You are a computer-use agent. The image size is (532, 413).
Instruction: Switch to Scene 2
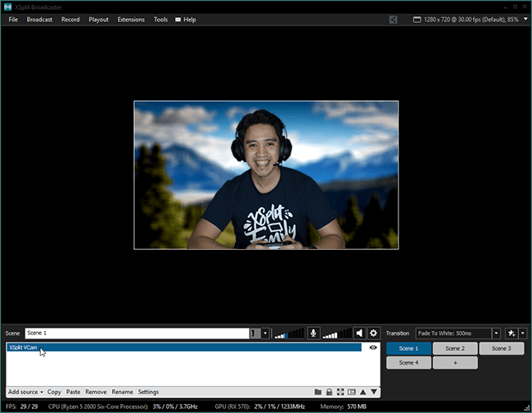pyautogui.click(x=455, y=348)
